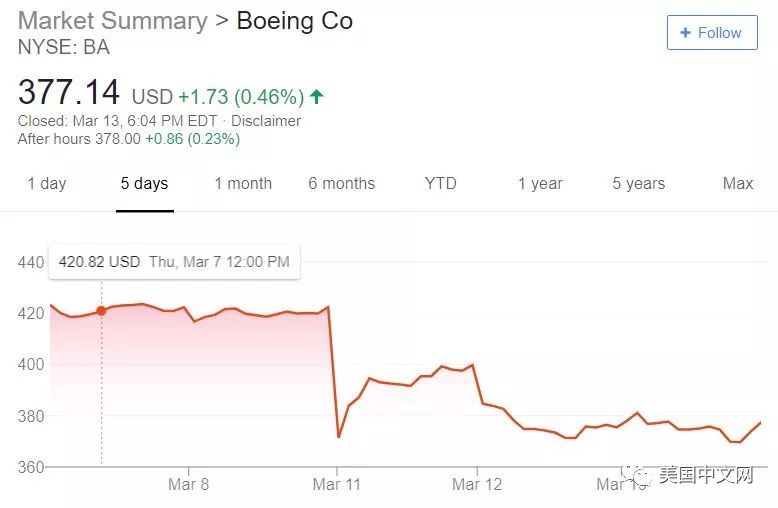The height and width of the screenshot is (508, 778).
Task: Click the Mar 12 axis label
Action: point(477,485)
